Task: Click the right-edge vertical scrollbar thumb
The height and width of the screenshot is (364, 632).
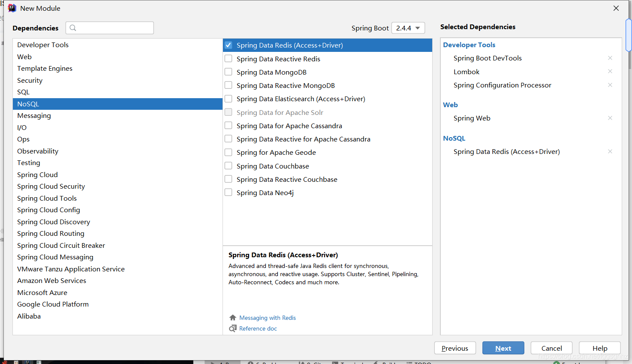Action: tap(629, 35)
